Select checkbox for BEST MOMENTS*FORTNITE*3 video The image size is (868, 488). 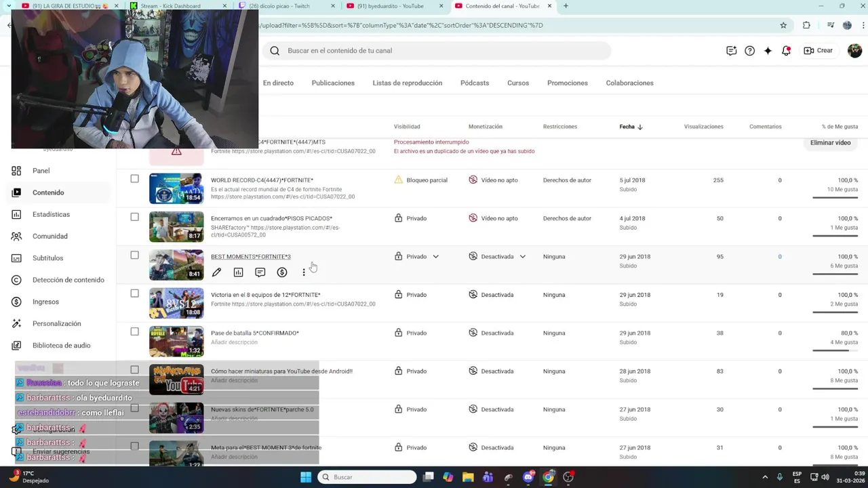point(134,256)
